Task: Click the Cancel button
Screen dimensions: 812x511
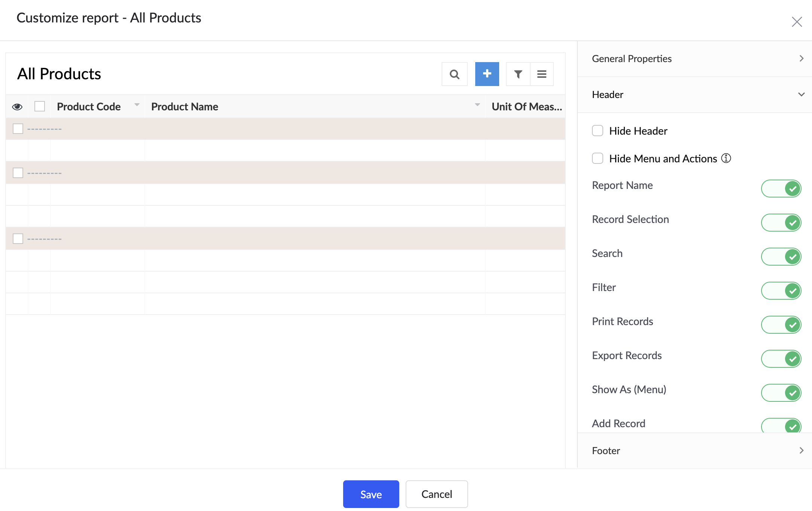Action: coord(436,494)
